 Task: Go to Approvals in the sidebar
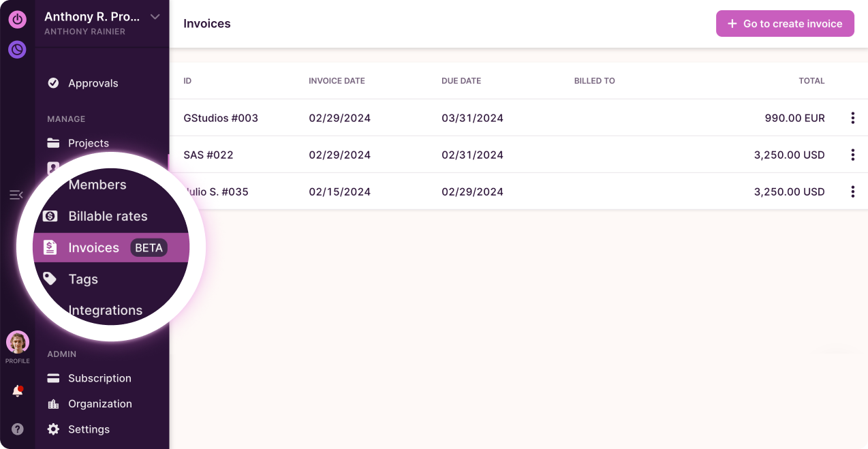tap(93, 83)
